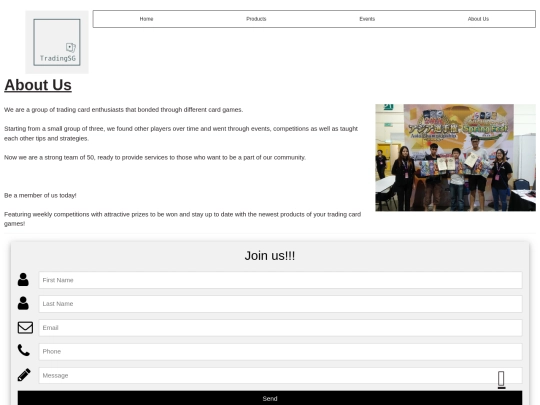The image size is (540, 405).
Task: Click the About Us page heading
Action: (x=38, y=85)
